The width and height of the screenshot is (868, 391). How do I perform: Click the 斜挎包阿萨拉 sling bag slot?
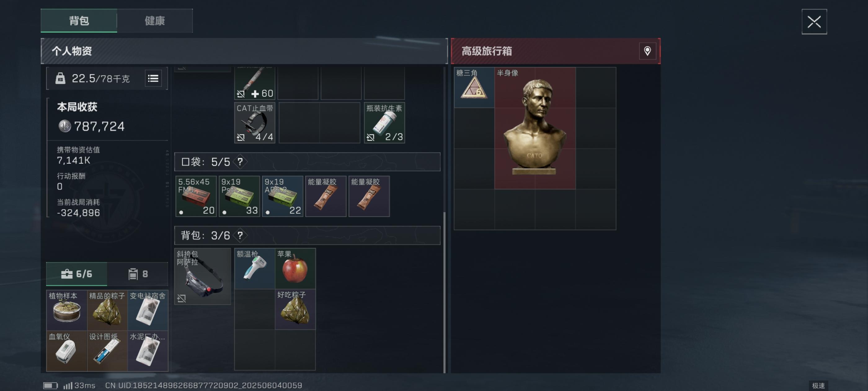(203, 276)
